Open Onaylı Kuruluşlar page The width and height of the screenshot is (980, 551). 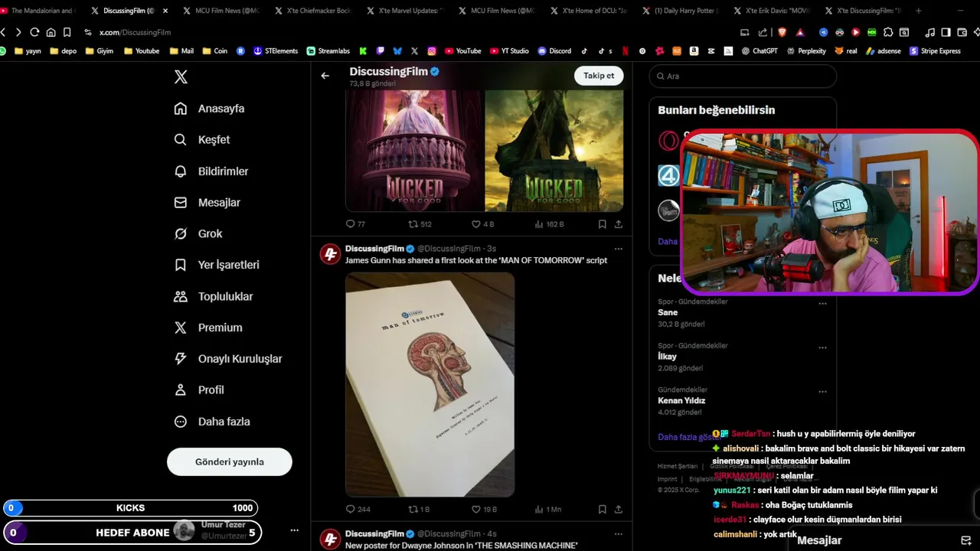(x=228, y=359)
